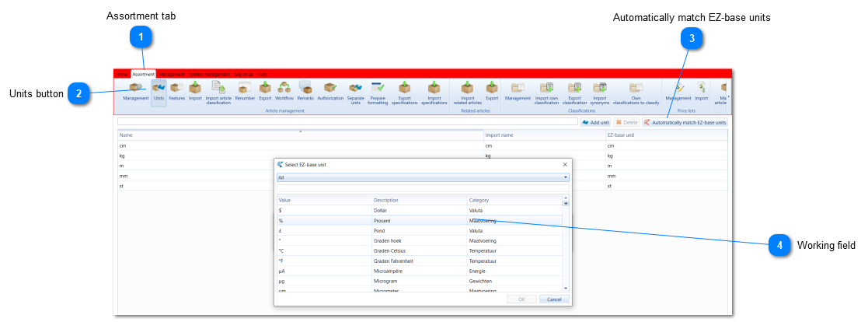The height and width of the screenshot is (322, 868).
Task: Click Export classification
Action: pos(574,93)
